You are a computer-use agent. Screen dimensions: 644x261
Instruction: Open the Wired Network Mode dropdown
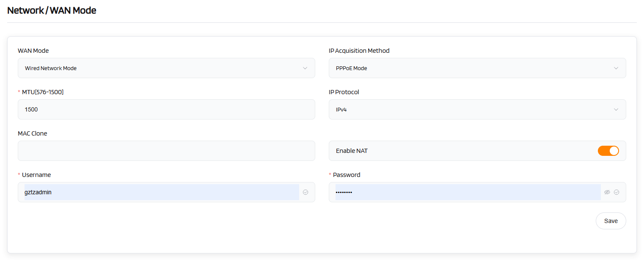point(161,68)
